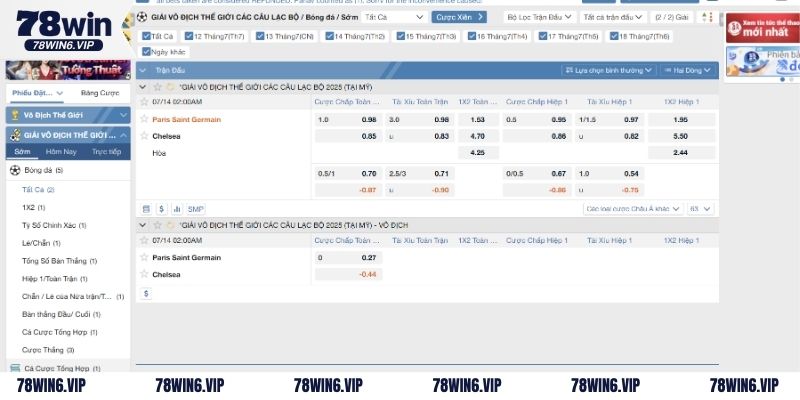Screen dimensions: 800x400
Task: Open the statistics bar chart icon
Action: [177, 209]
